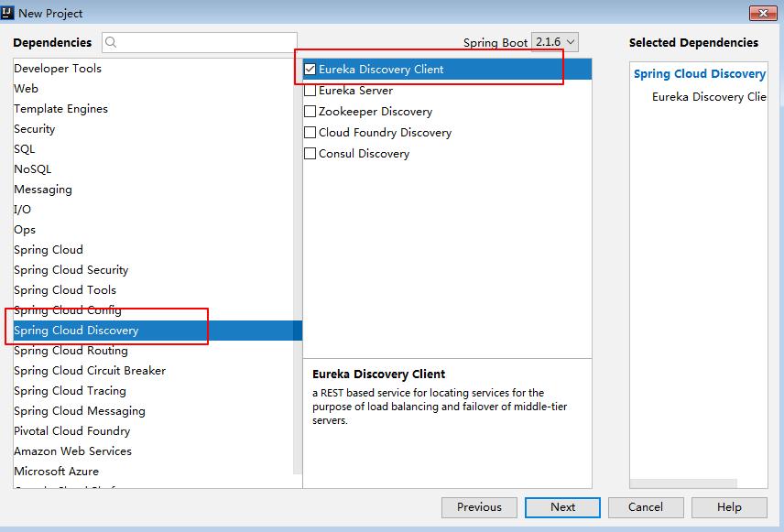Image resolution: width=784 pixels, height=532 pixels.
Task: Open the Spring Boot version dropdown
Action: [554, 42]
